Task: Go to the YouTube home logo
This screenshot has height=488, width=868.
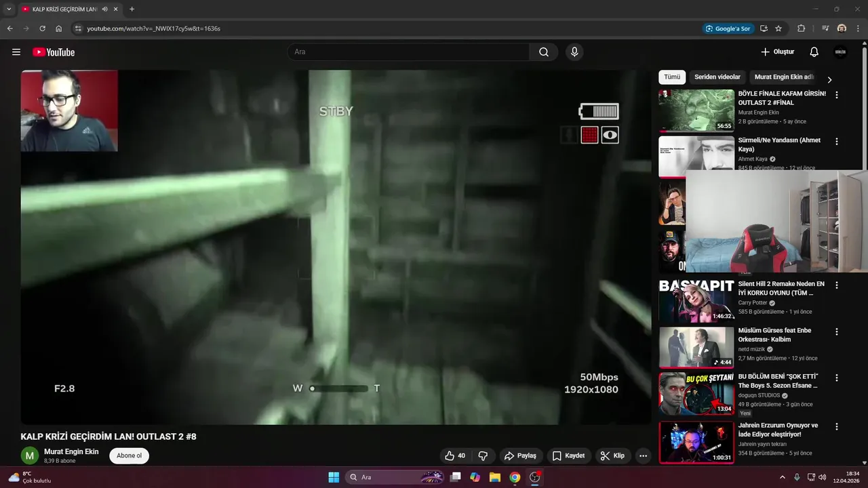Action: [x=54, y=52]
